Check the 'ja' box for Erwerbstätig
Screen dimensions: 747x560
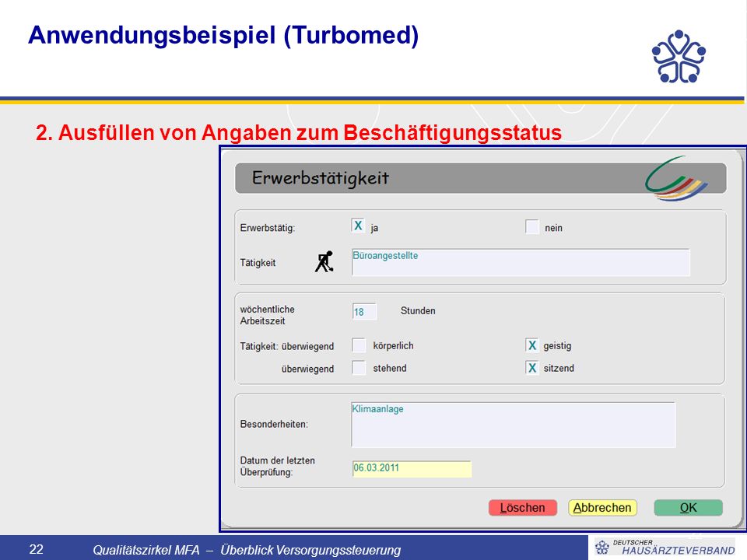click(x=358, y=226)
